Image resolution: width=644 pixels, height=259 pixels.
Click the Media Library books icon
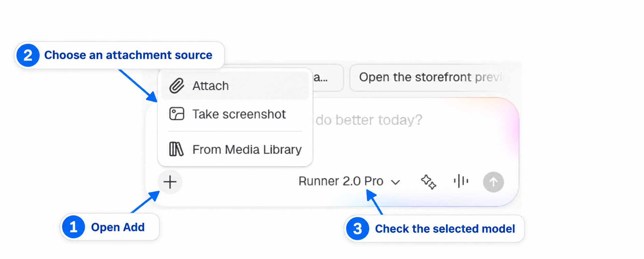tap(176, 149)
